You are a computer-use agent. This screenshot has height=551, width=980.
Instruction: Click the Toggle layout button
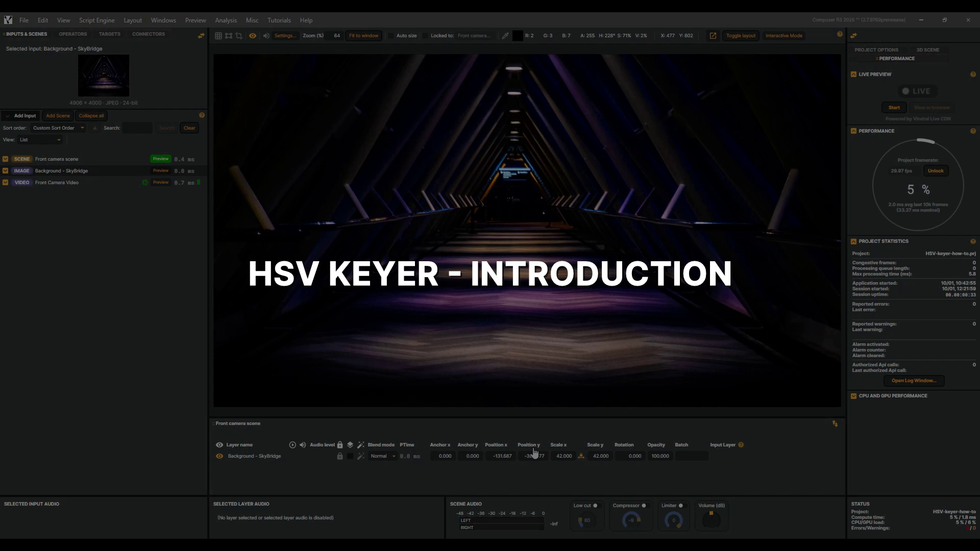pos(741,36)
